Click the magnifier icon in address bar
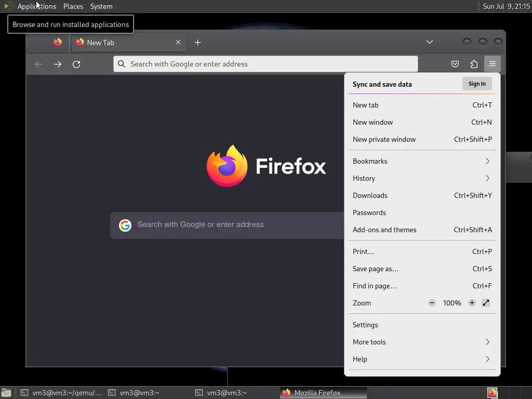 [x=122, y=64]
